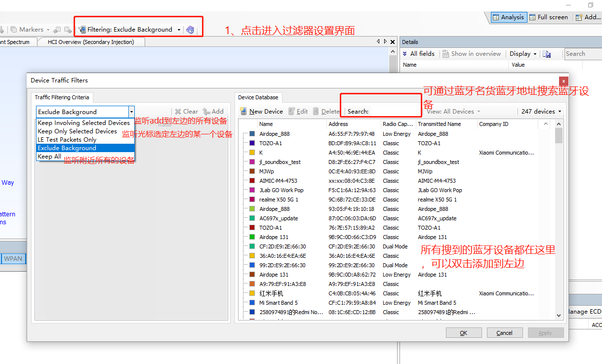Close the active document tab with X
The width and height of the screenshot is (602, 364).
(392, 41)
